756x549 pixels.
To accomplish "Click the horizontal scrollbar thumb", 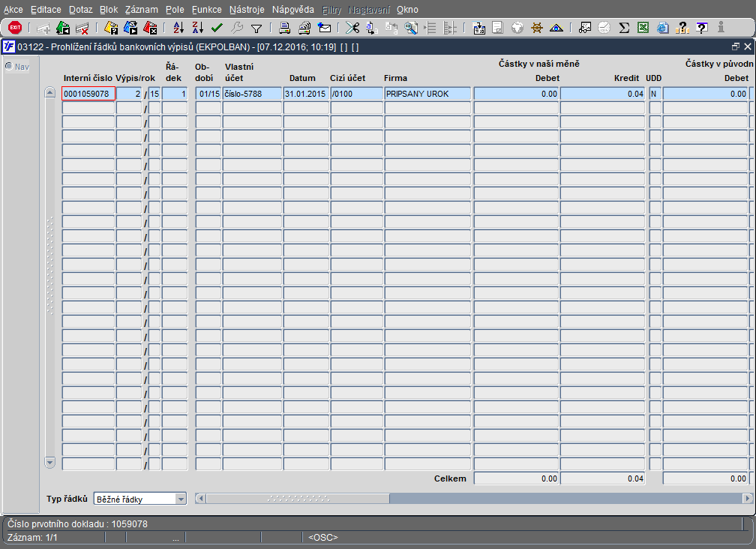I will point(298,499).
